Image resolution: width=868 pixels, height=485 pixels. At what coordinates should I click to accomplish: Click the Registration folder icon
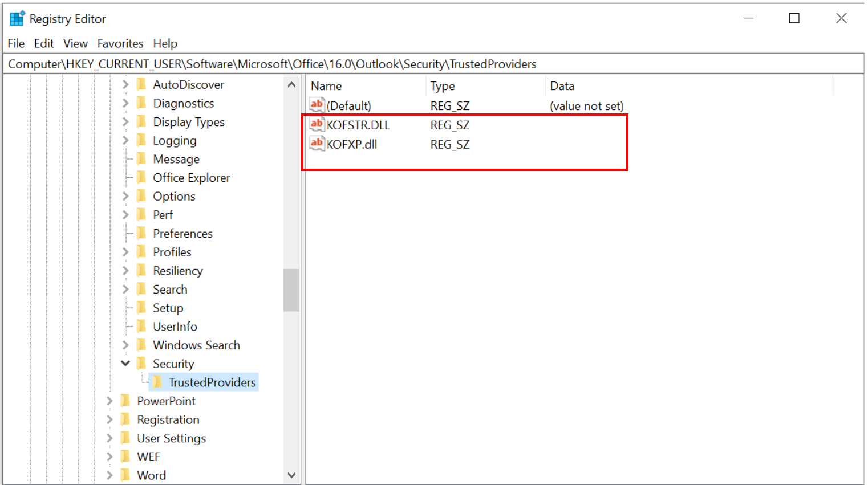125,419
